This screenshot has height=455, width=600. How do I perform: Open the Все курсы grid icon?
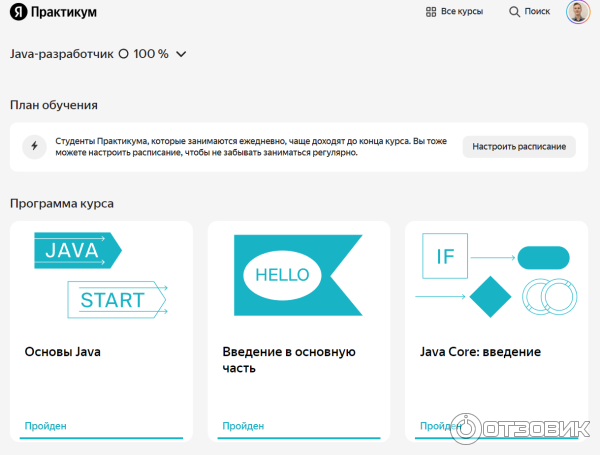(x=431, y=12)
